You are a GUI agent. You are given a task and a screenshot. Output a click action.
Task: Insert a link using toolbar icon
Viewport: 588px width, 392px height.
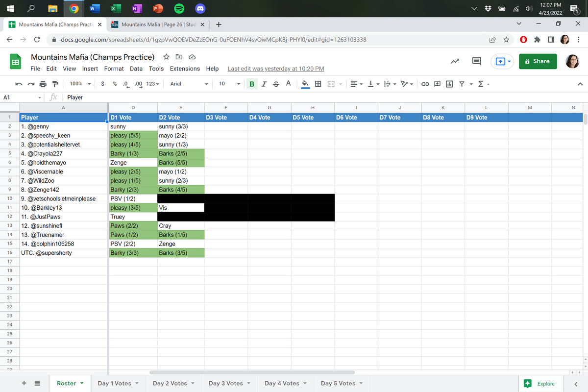coord(425,84)
